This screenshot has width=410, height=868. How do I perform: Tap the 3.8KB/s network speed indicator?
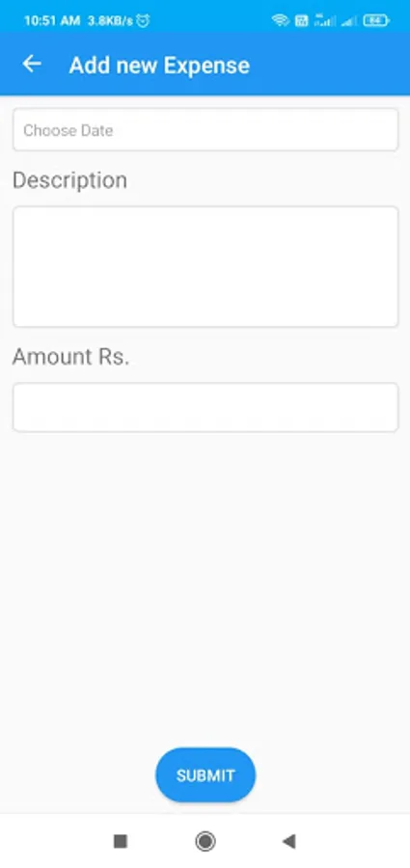[110, 21]
